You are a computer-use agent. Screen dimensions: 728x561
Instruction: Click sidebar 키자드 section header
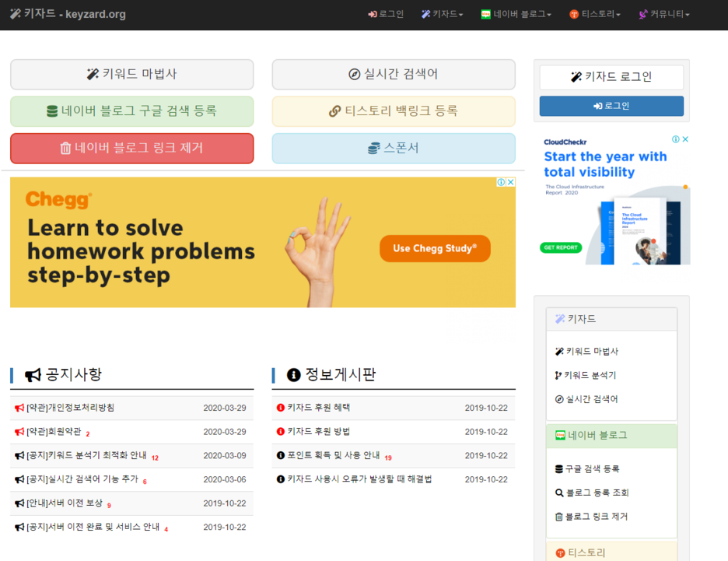coord(611,319)
